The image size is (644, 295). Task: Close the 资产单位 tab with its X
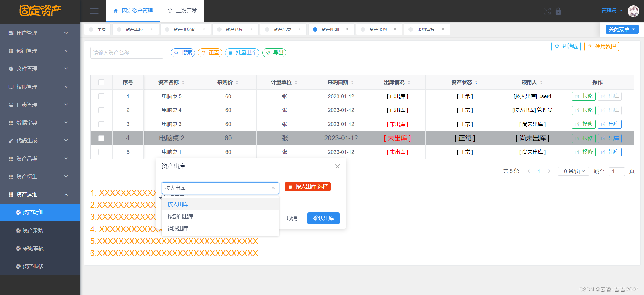pos(151,29)
